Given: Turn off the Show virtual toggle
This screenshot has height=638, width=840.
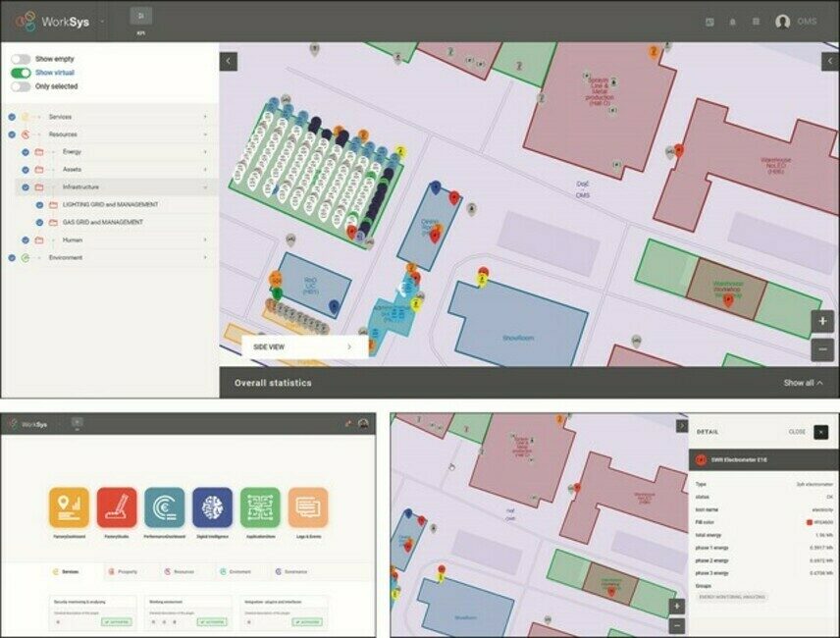Looking at the screenshot, I should 21,73.
